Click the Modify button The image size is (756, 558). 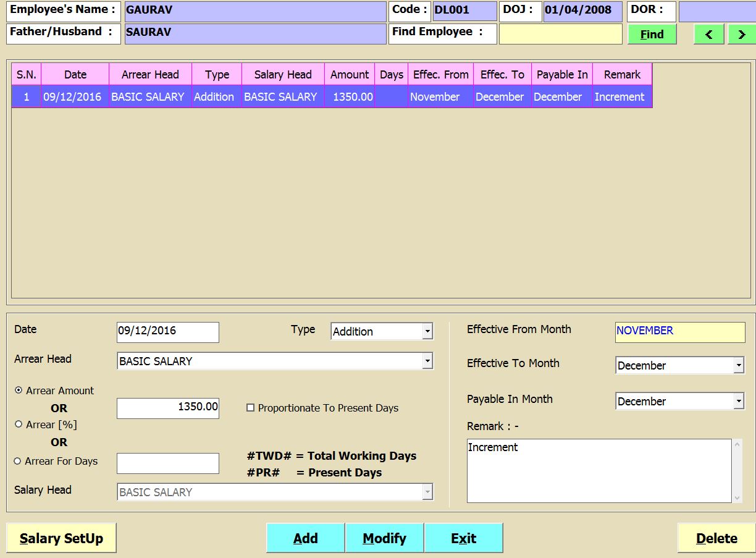point(384,538)
